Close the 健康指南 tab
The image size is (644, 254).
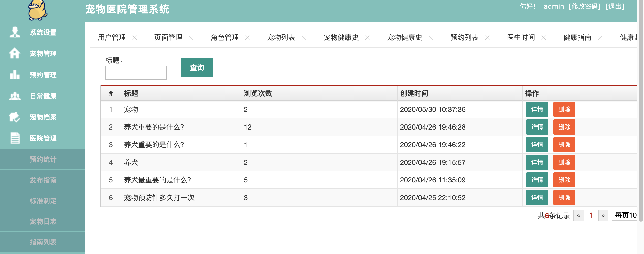point(600,38)
